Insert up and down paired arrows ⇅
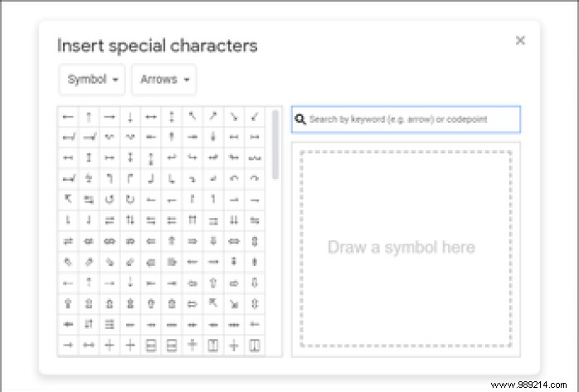Image resolution: width=579 pixels, height=392 pixels. point(130,220)
